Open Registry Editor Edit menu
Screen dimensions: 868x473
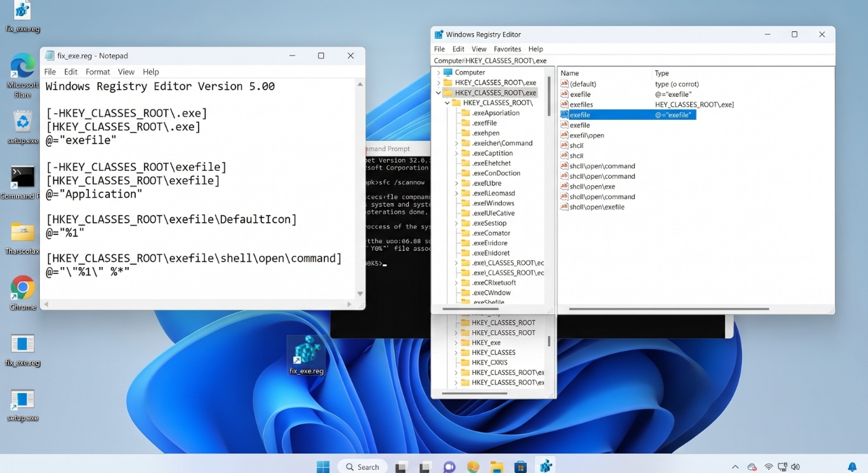click(x=458, y=49)
